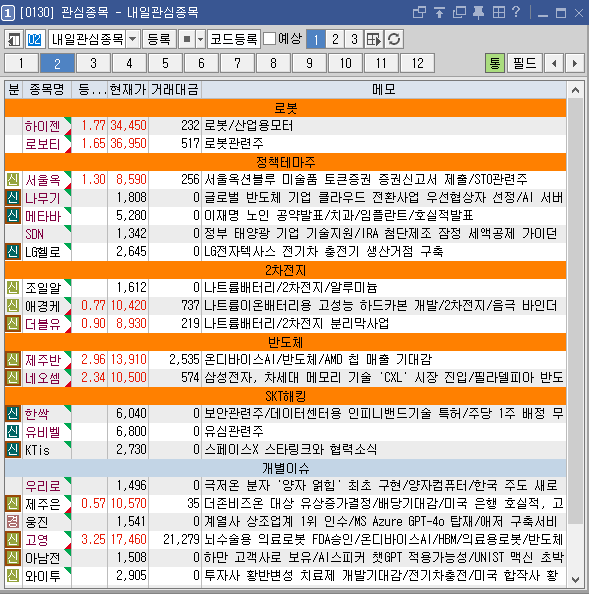Sort by 현재가 column header

128,89
